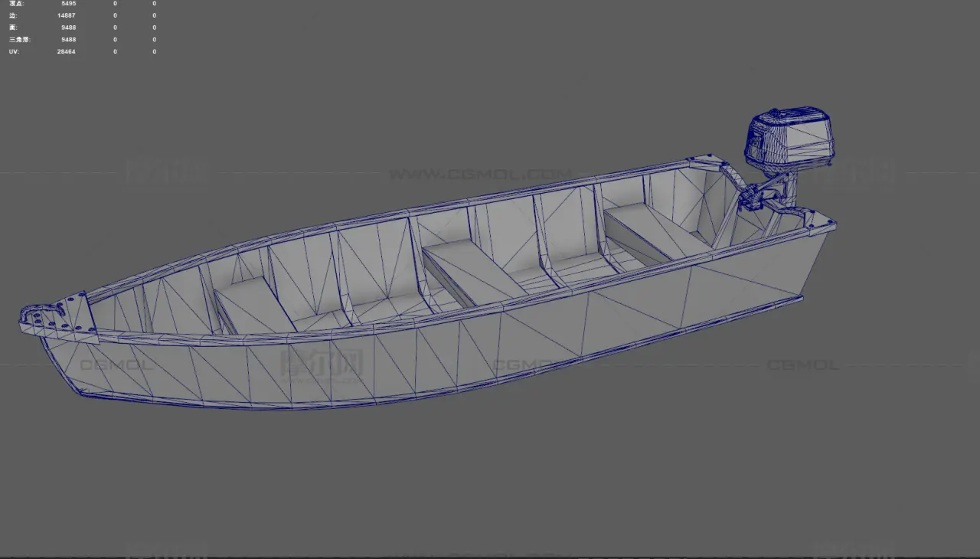Image resolution: width=980 pixels, height=559 pixels.
Task: Click the edge count value 14887
Action: [66, 15]
